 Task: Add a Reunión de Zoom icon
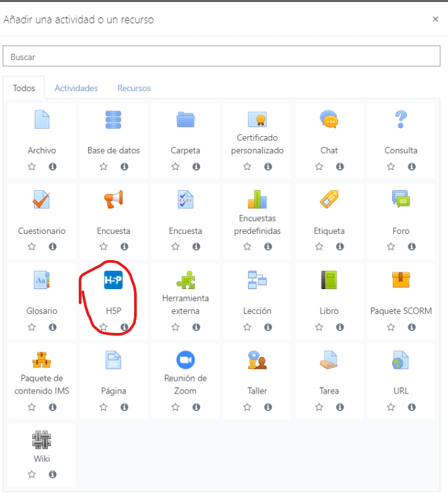coord(185,360)
